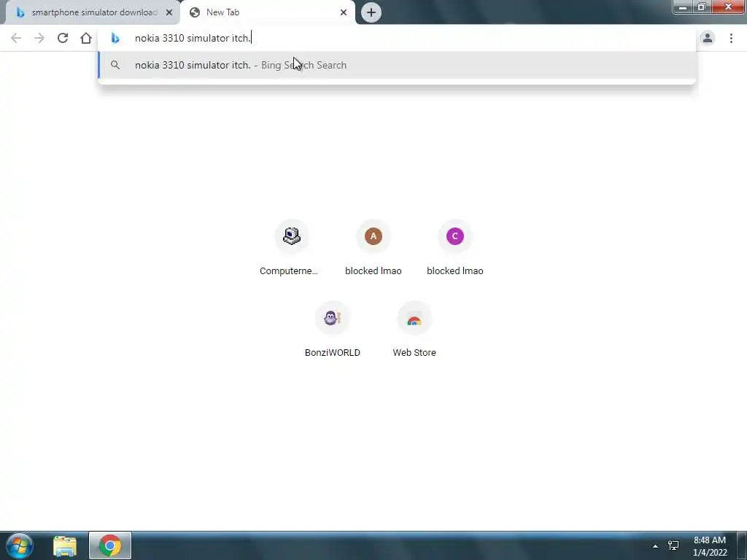The width and height of the screenshot is (747, 560).
Task: Choose the nokia 3310 simulator itch. Bing suggestion
Action: coord(397,65)
